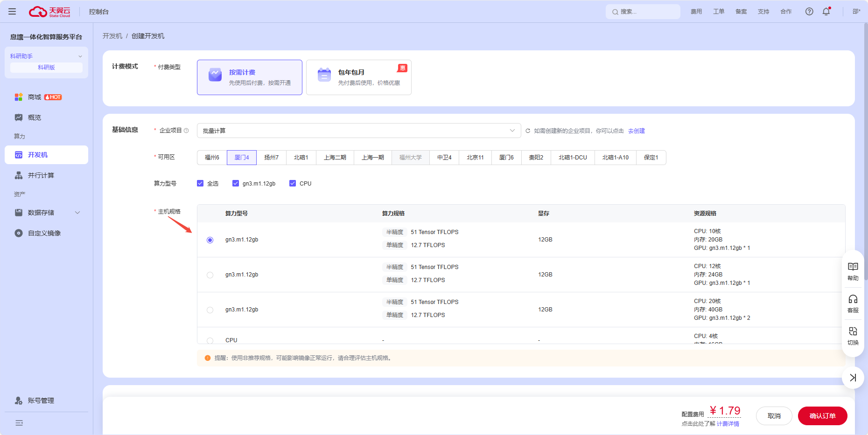Open the 费用 top menu
The image size is (868, 435).
(x=696, y=12)
